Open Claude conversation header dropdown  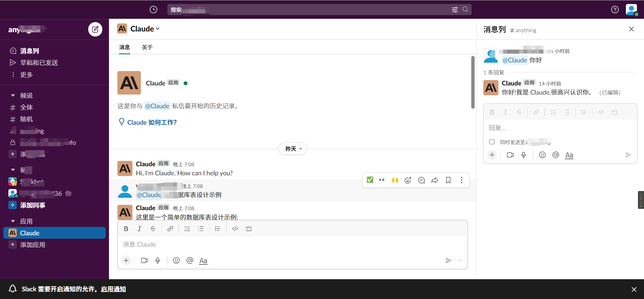145,29
